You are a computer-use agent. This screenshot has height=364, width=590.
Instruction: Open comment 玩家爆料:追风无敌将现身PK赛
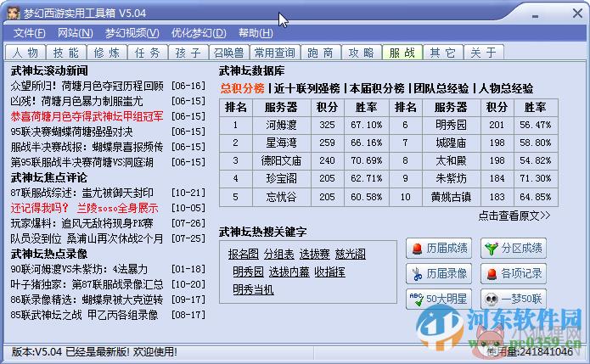82,223
